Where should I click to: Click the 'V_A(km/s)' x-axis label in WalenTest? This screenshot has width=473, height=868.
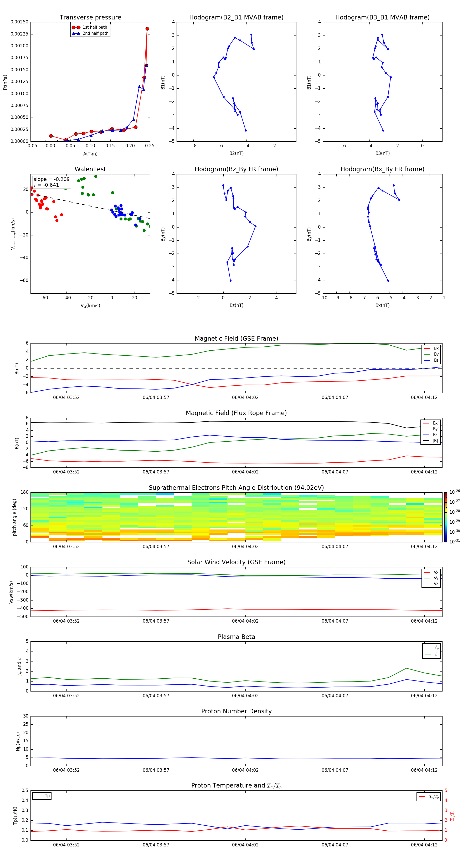point(90,306)
